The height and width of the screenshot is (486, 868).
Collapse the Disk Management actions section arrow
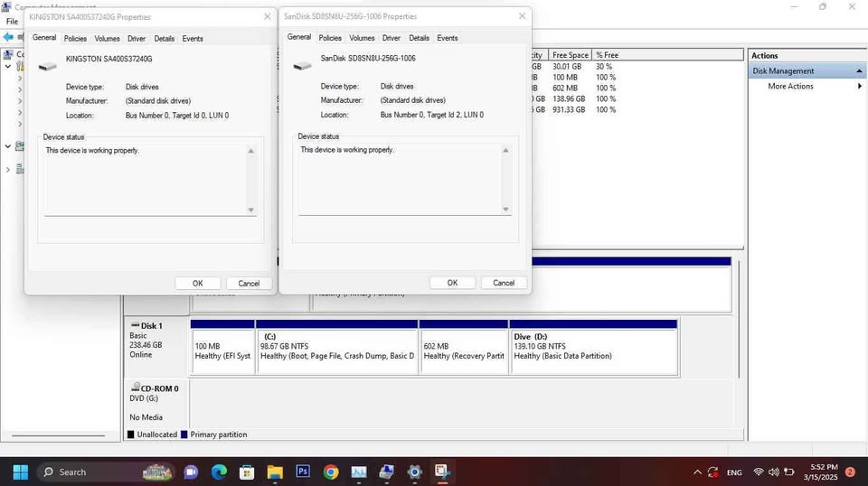pyautogui.click(x=859, y=70)
